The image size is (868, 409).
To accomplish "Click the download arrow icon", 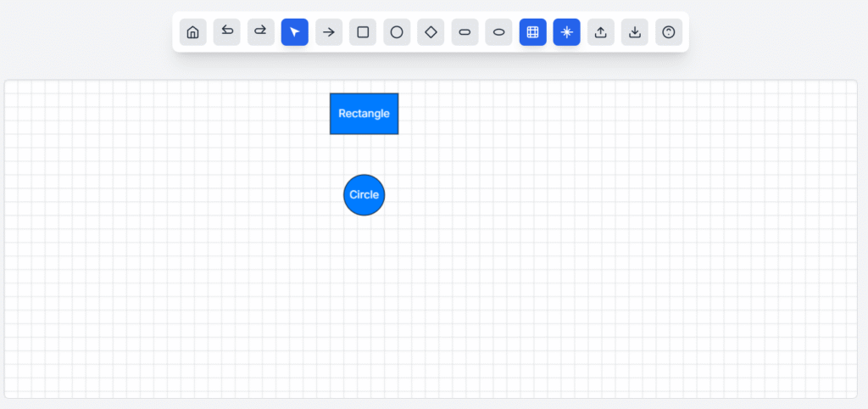I will [x=634, y=32].
